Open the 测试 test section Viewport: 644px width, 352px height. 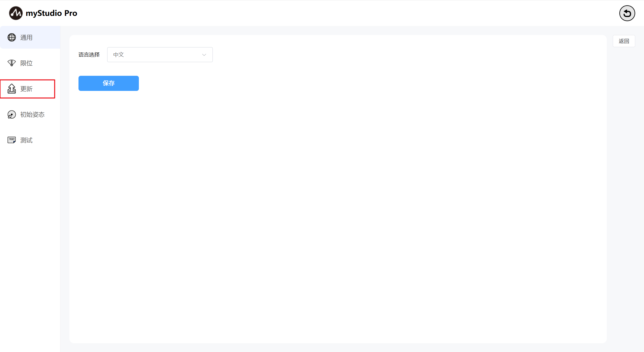[x=30, y=140]
